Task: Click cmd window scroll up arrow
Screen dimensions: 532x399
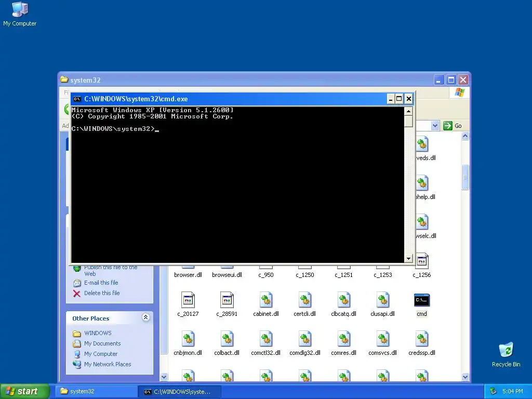Action: (408, 111)
